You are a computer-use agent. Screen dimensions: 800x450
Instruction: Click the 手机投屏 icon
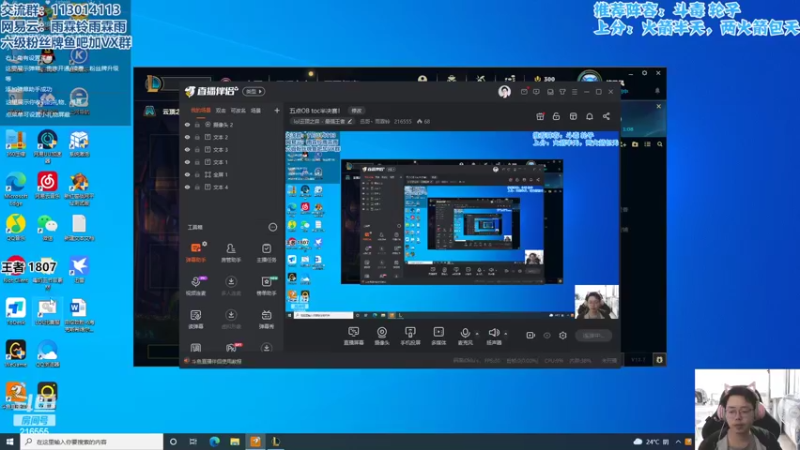[x=410, y=336]
